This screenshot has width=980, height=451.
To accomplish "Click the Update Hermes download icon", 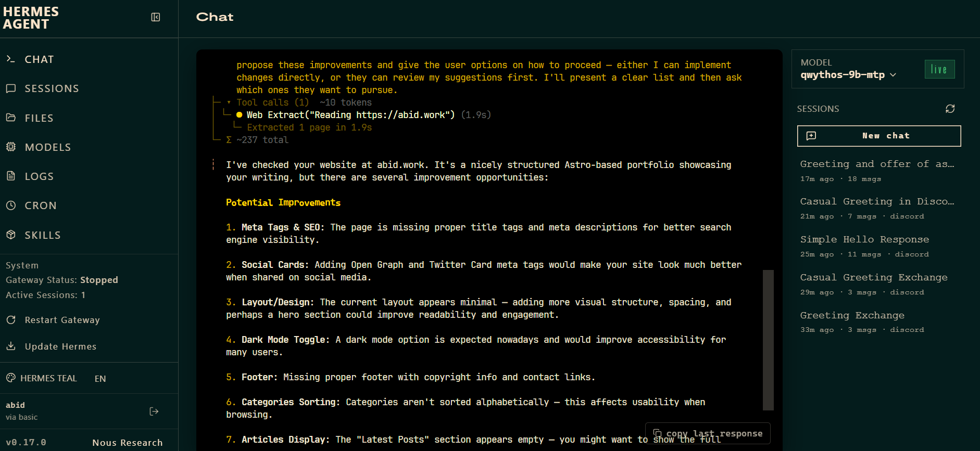I will 10,346.
